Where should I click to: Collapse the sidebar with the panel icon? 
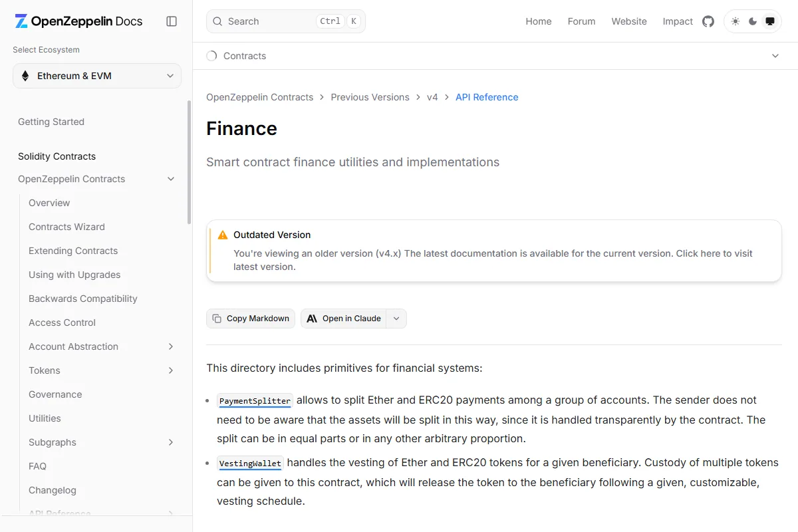click(x=172, y=21)
